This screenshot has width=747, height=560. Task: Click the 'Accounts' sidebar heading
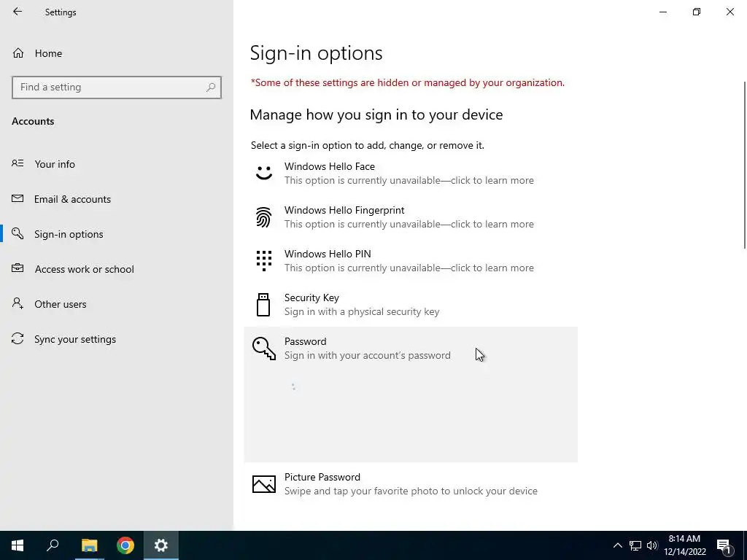[x=33, y=121]
